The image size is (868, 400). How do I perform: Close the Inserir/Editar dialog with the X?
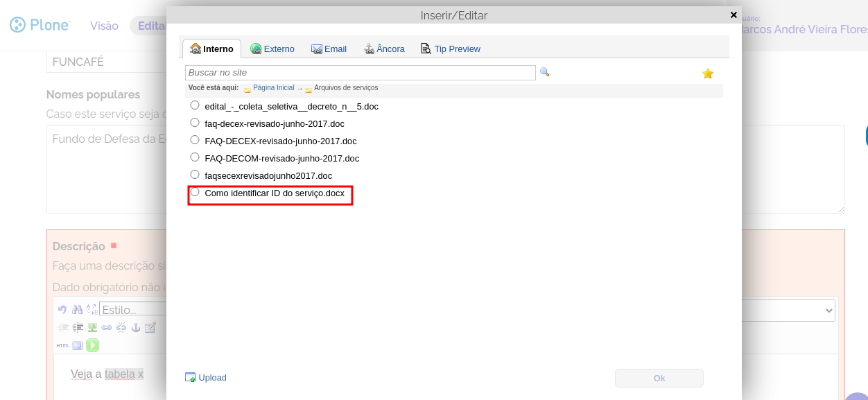click(x=734, y=15)
